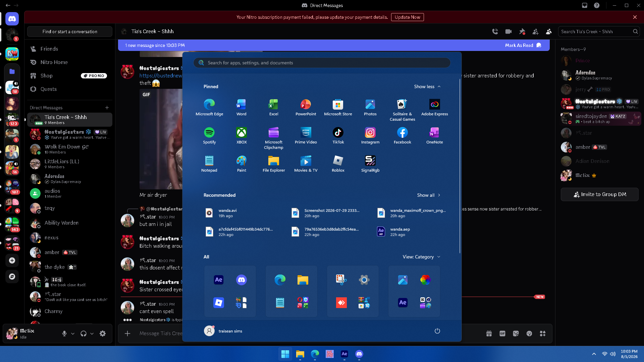Open headphone output options arrow

click(92, 334)
